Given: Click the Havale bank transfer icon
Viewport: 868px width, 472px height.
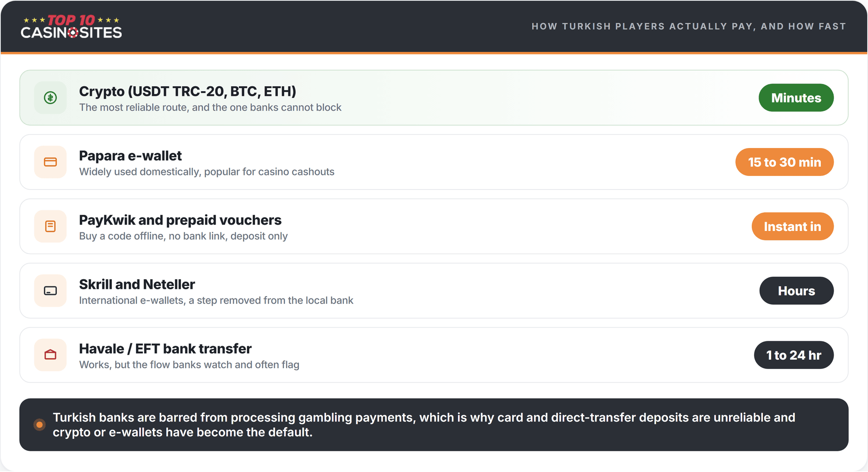Looking at the screenshot, I should (x=50, y=355).
